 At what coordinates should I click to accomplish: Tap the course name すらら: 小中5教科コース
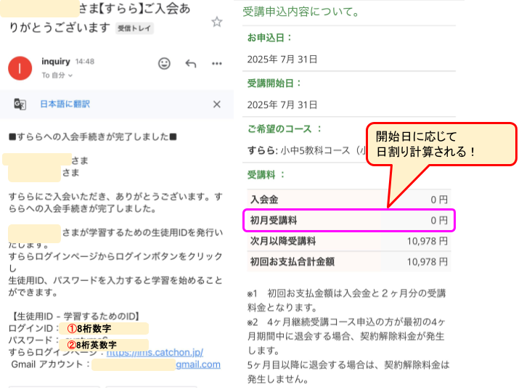tap(306, 150)
